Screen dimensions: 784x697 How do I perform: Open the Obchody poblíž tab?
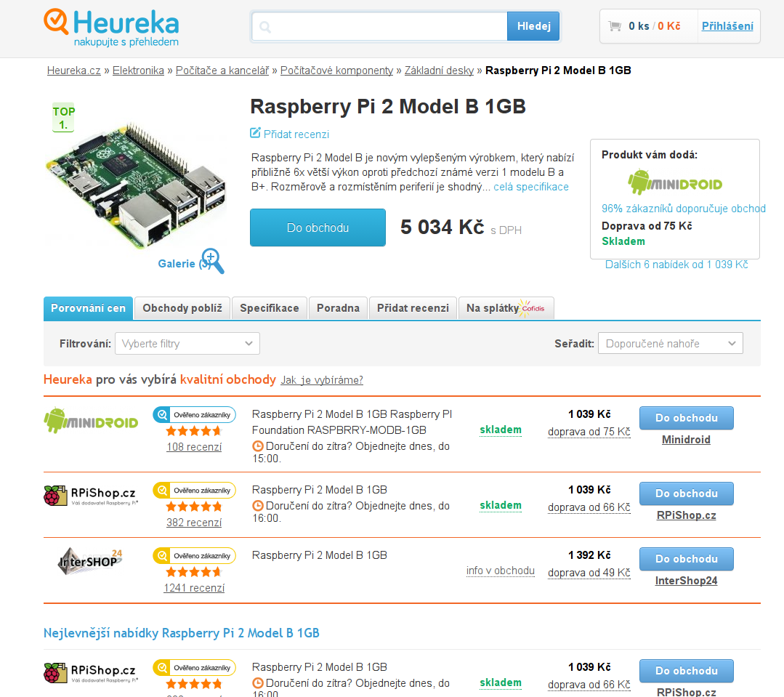[182, 308]
